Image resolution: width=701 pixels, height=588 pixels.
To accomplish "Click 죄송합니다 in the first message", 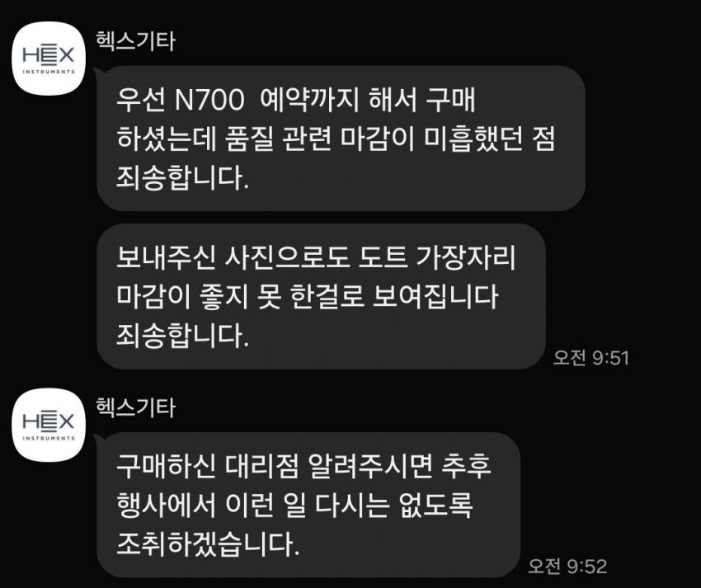I will pos(182,178).
